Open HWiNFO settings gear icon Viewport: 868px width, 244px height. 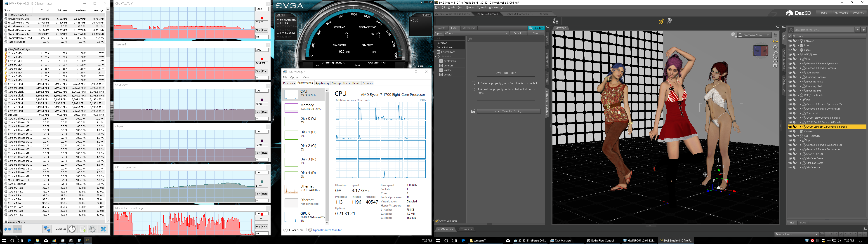92,229
